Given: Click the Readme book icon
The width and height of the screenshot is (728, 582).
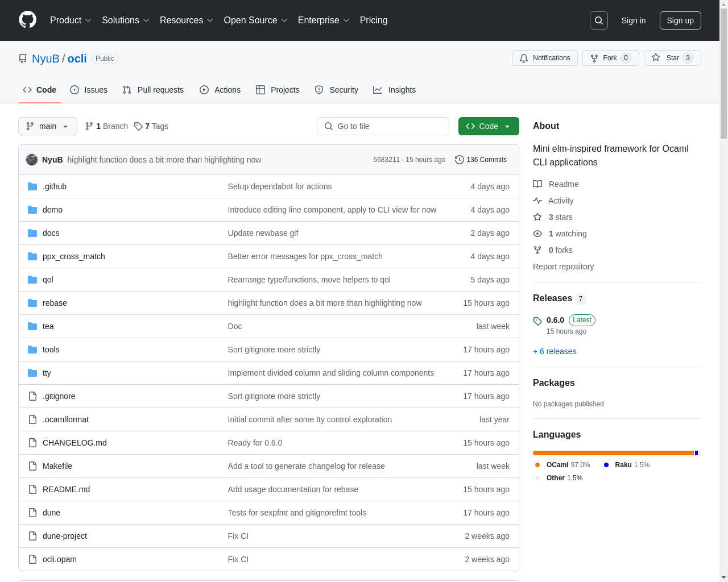Looking at the screenshot, I should [x=537, y=184].
